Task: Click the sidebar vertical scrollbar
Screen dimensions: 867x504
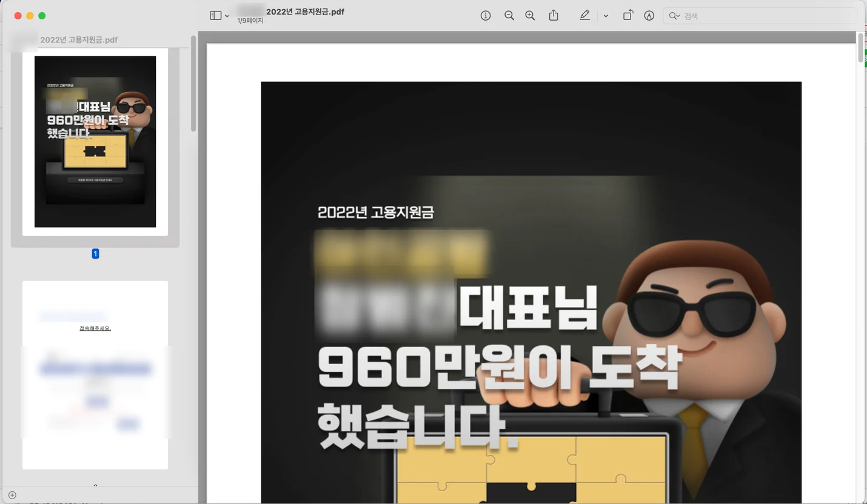Action: point(193,84)
